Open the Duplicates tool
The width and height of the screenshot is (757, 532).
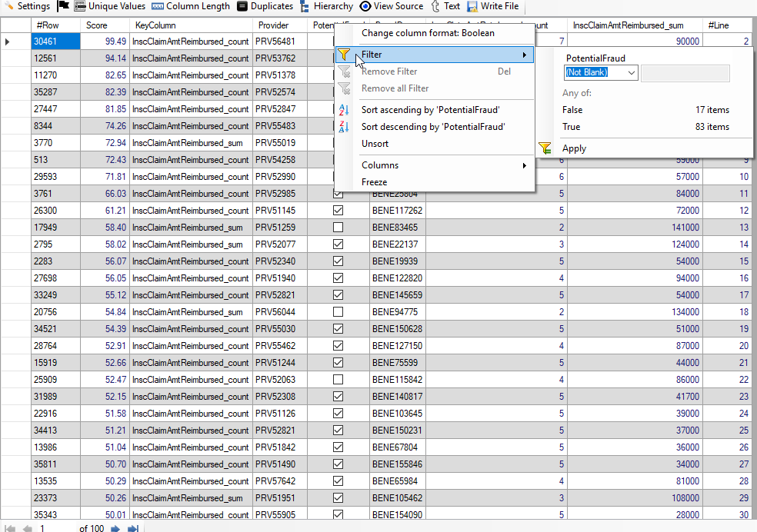pyautogui.click(x=242, y=6)
